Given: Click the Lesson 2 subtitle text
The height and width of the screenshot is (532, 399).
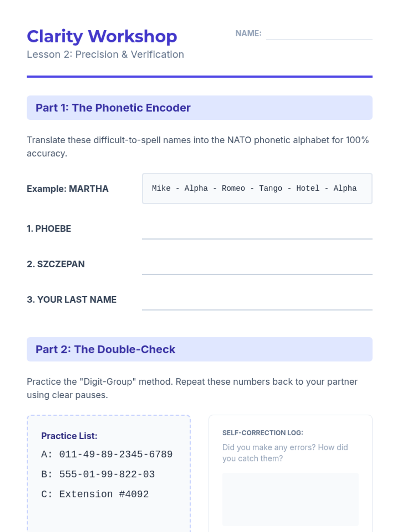Looking at the screenshot, I should click(x=105, y=54).
